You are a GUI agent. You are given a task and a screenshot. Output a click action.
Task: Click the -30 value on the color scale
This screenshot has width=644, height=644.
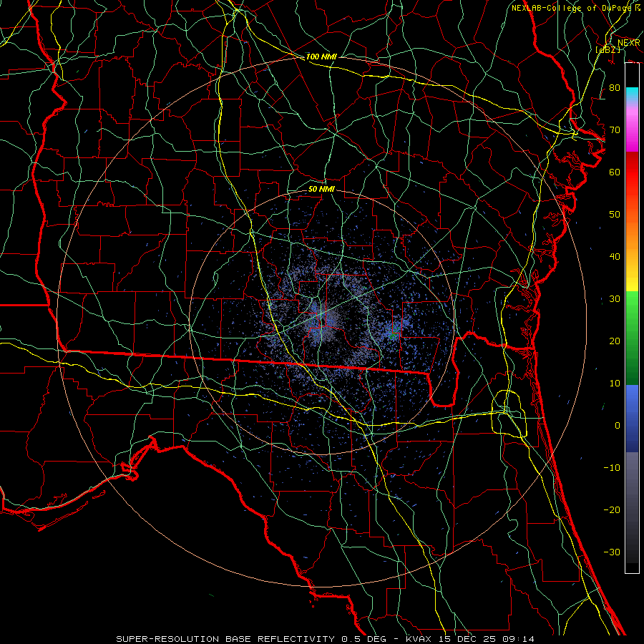point(612,552)
